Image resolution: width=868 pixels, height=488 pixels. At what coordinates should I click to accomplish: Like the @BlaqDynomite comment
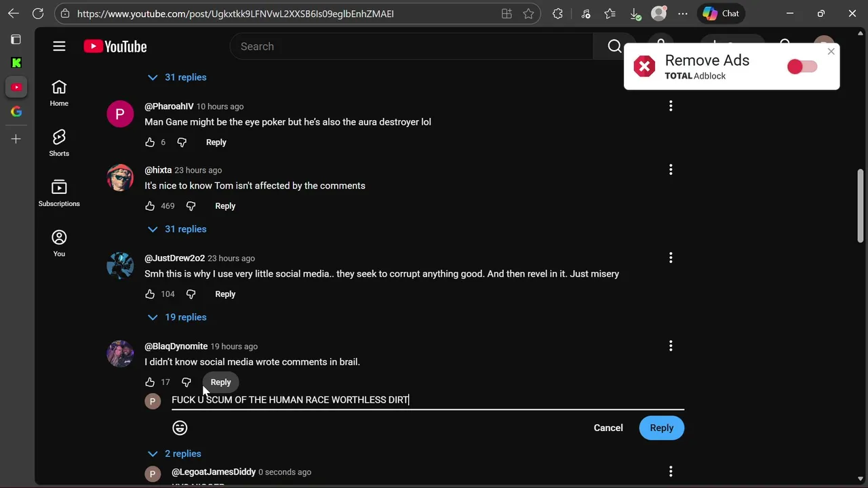(150, 382)
